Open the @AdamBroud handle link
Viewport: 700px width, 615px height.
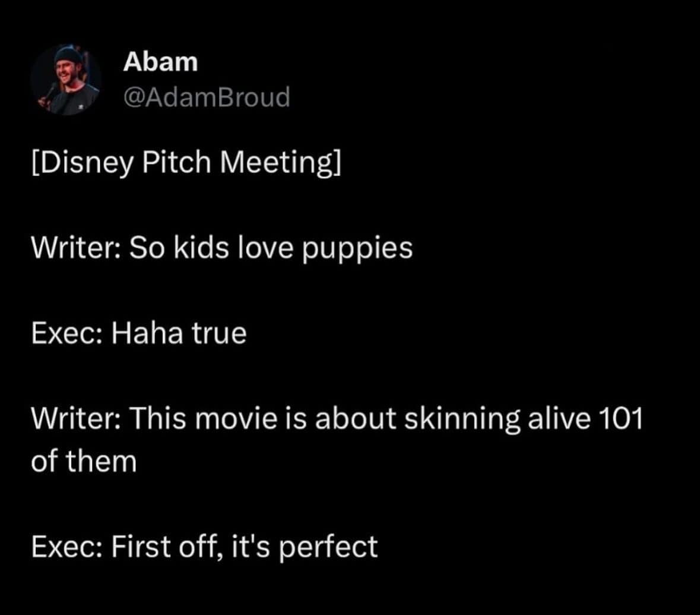click(x=206, y=97)
